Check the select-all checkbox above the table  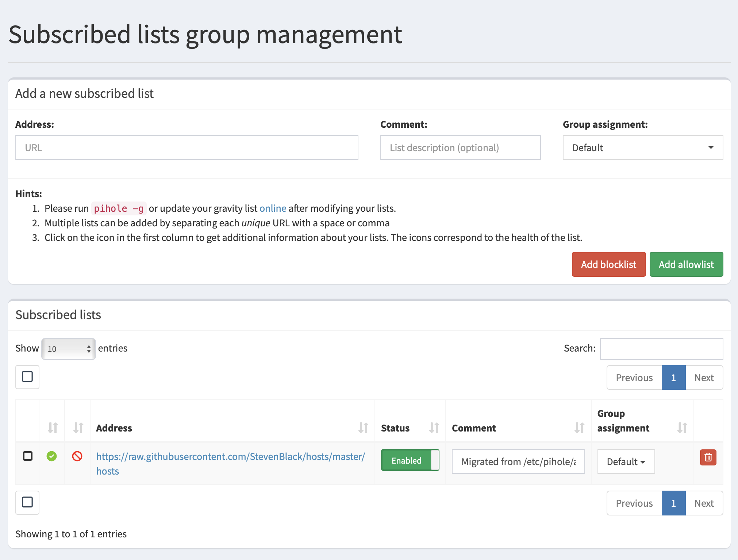(27, 377)
